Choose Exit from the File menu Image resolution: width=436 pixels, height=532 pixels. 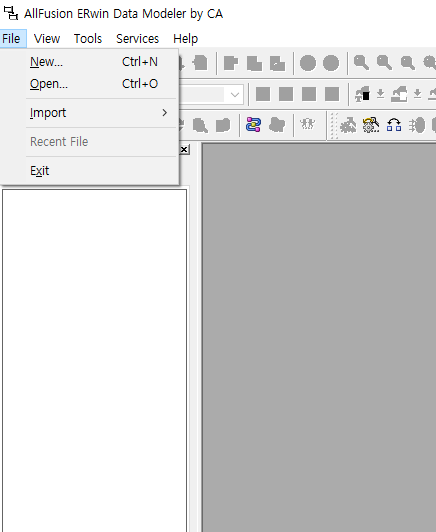pyautogui.click(x=90, y=170)
